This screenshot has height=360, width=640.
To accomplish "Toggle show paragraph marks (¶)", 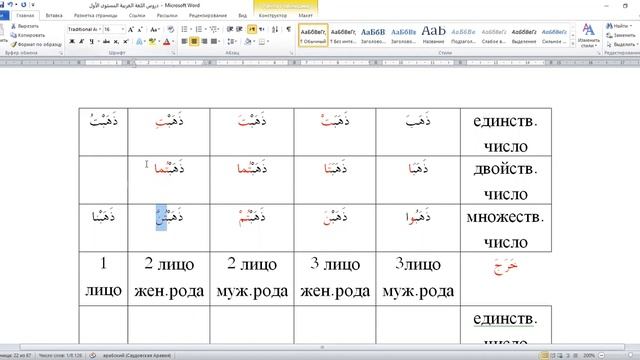I will (x=289, y=29).
